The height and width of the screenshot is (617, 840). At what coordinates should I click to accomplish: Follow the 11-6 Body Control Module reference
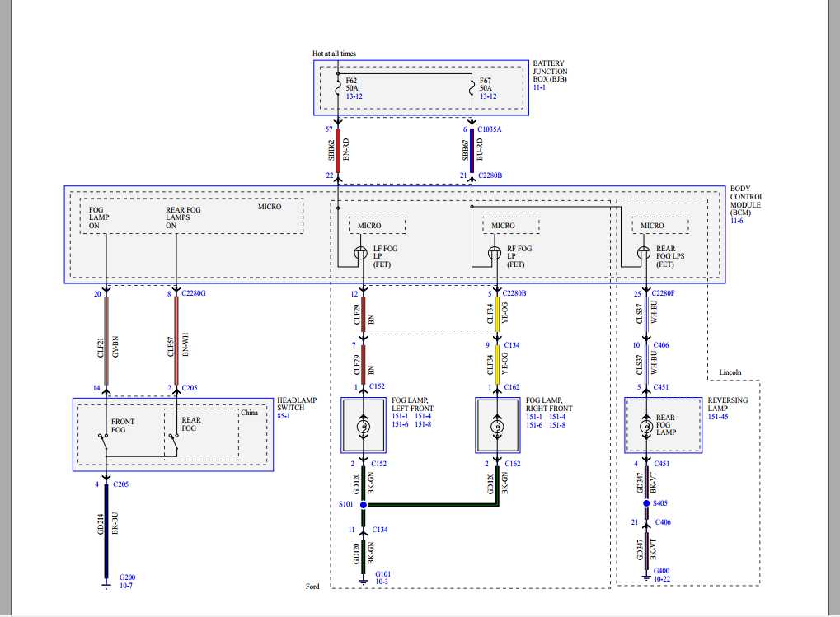tap(737, 221)
